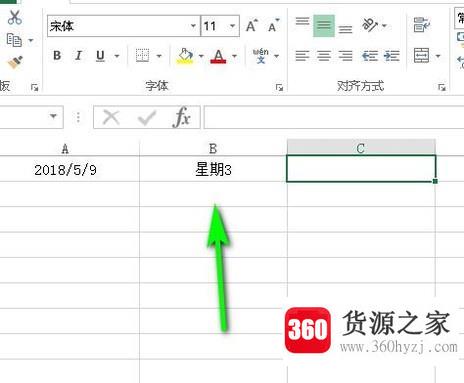This screenshot has height=383, width=464.
Task: Toggle the highlighted middle vertical alignment
Action: click(324, 25)
